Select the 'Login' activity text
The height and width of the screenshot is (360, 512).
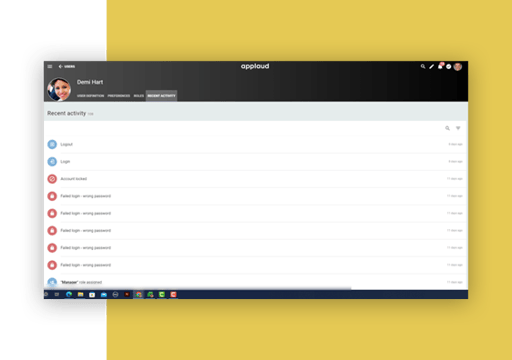coord(65,162)
